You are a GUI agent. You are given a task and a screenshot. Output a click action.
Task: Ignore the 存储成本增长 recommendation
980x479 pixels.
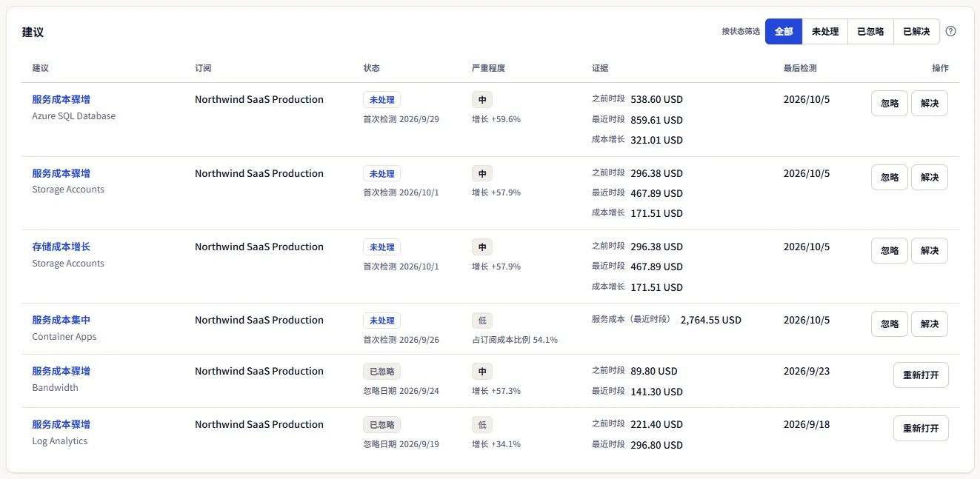tap(890, 250)
